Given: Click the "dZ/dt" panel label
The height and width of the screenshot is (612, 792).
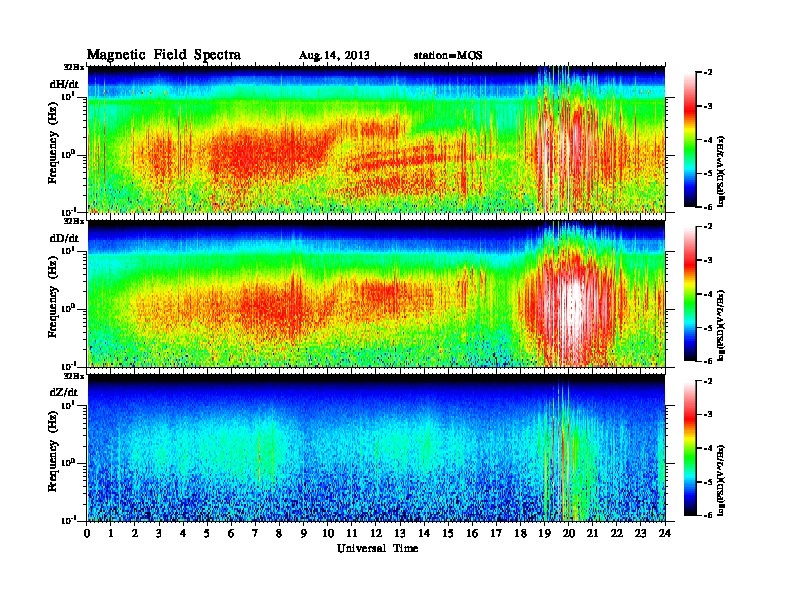Looking at the screenshot, I should (x=64, y=392).
